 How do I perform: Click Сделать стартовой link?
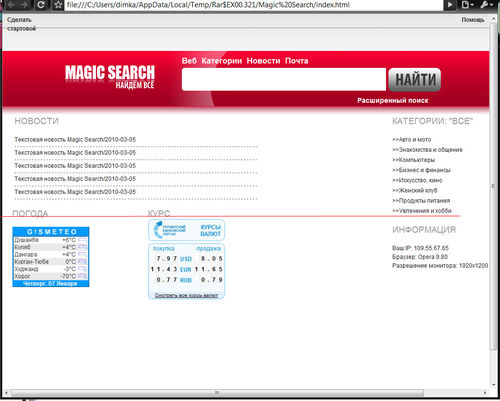(x=22, y=24)
